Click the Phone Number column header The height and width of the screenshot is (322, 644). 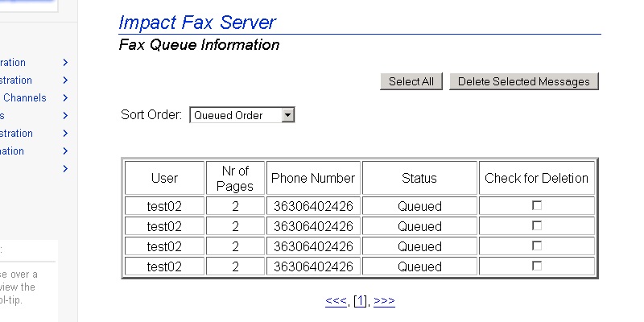coord(313,178)
